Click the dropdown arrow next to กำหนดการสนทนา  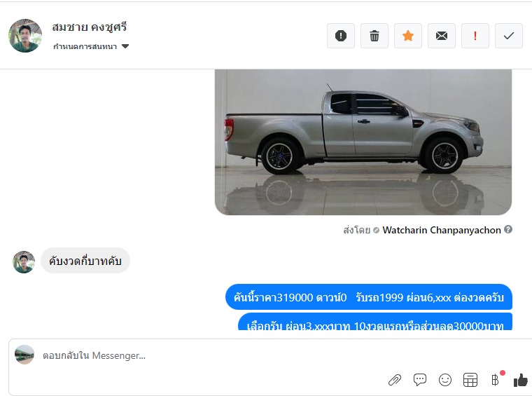coord(125,46)
